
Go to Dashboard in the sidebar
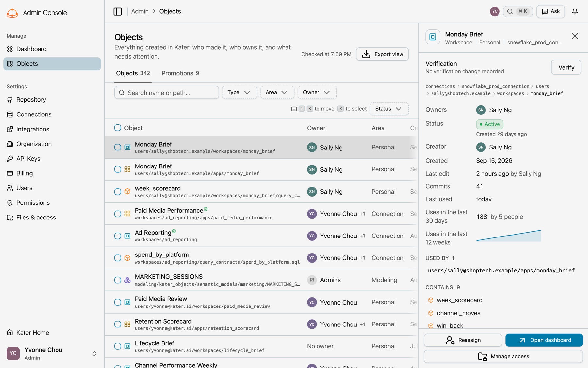pyautogui.click(x=52, y=49)
